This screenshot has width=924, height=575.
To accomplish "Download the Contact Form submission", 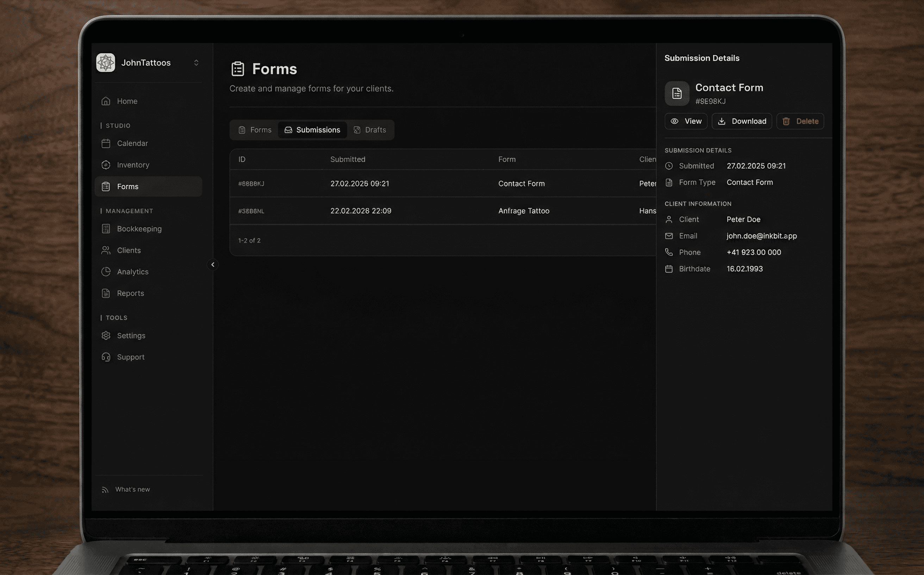I will coord(742,121).
